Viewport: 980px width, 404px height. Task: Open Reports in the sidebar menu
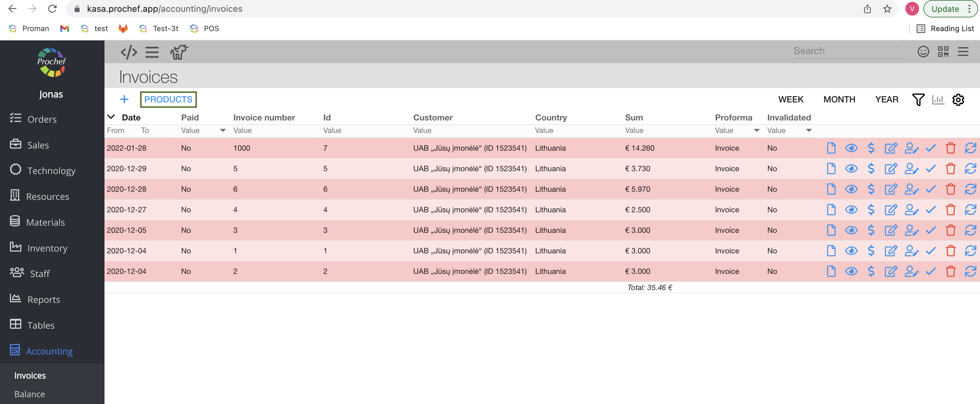point(43,299)
